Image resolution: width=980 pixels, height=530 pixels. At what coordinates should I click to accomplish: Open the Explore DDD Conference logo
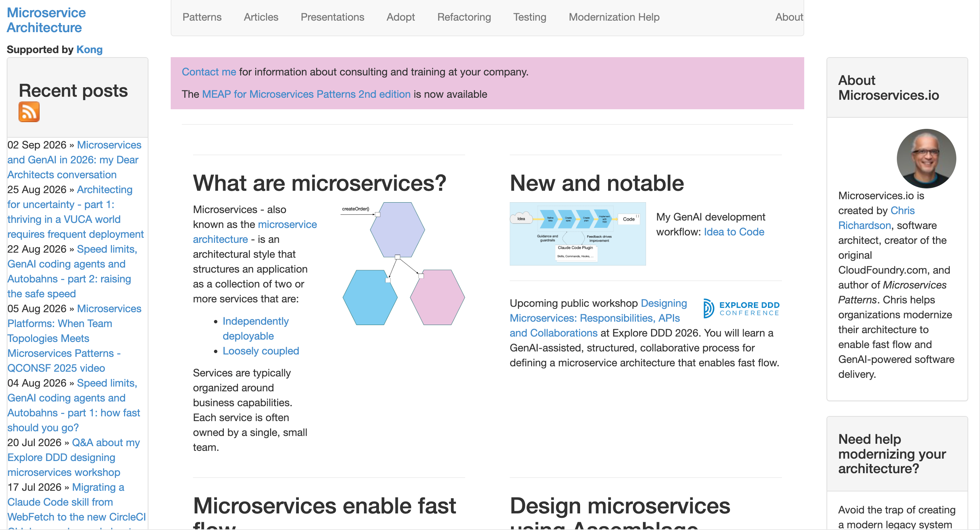point(741,308)
